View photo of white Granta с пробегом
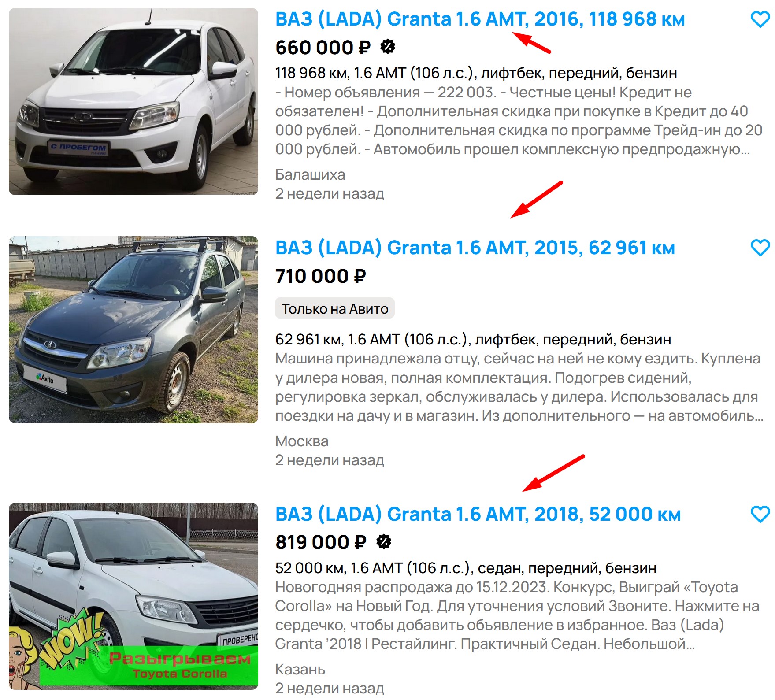 click(133, 101)
